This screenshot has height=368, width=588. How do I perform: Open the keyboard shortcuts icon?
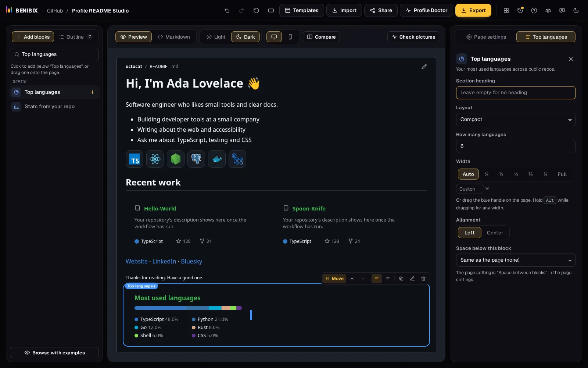(x=271, y=10)
